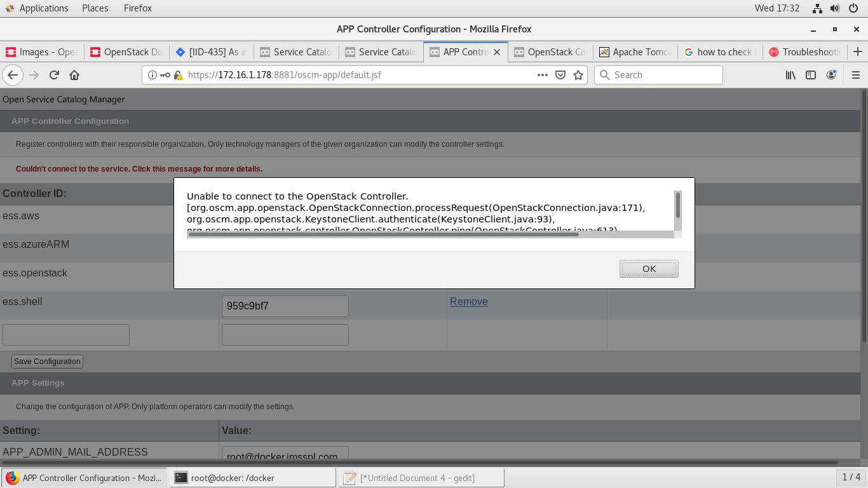Switch to the Apache Tomcat tab

click(x=635, y=52)
